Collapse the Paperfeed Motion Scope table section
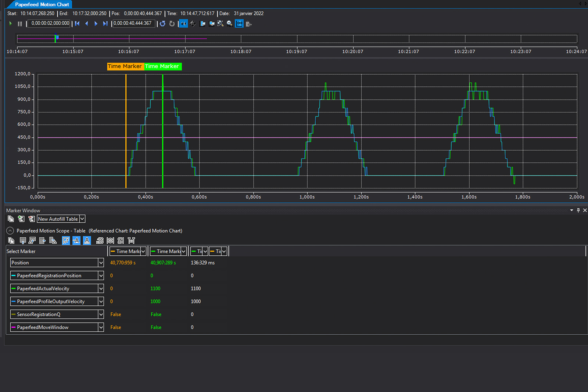The width and height of the screenshot is (588, 392). pos(10,231)
